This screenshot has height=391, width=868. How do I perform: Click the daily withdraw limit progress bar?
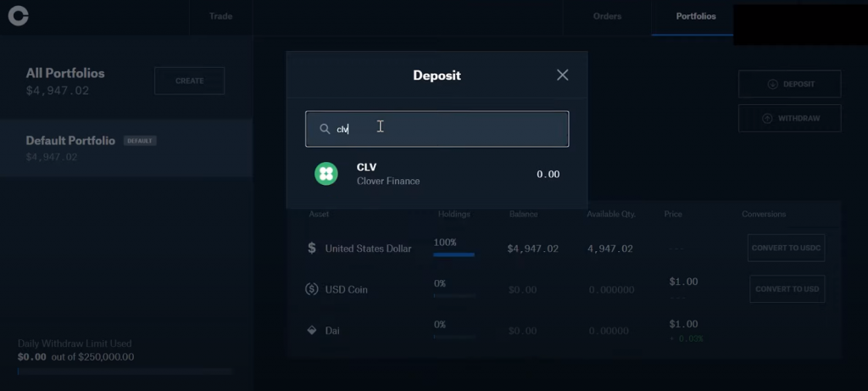coord(125,371)
